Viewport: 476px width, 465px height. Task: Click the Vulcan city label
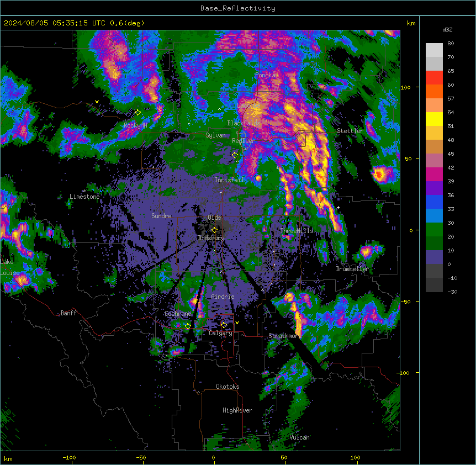300,437
